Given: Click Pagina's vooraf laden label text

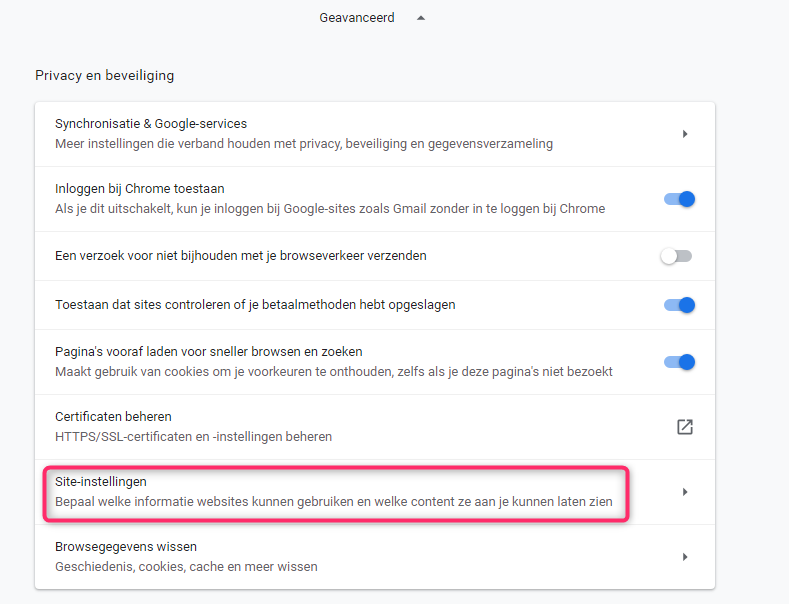Looking at the screenshot, I should tap(209, 351).
